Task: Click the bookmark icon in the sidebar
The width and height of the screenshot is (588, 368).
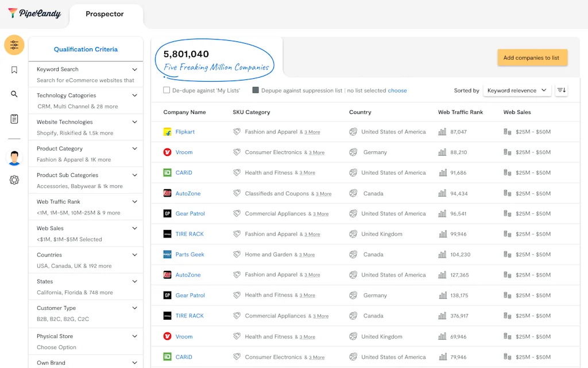Action: click(x=14, y=68)
